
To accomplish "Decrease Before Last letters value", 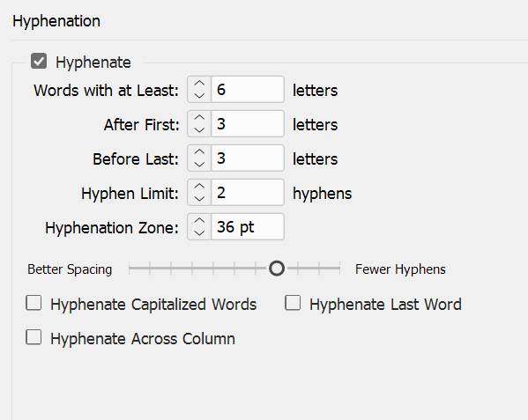I will click(x=199, y=164).
